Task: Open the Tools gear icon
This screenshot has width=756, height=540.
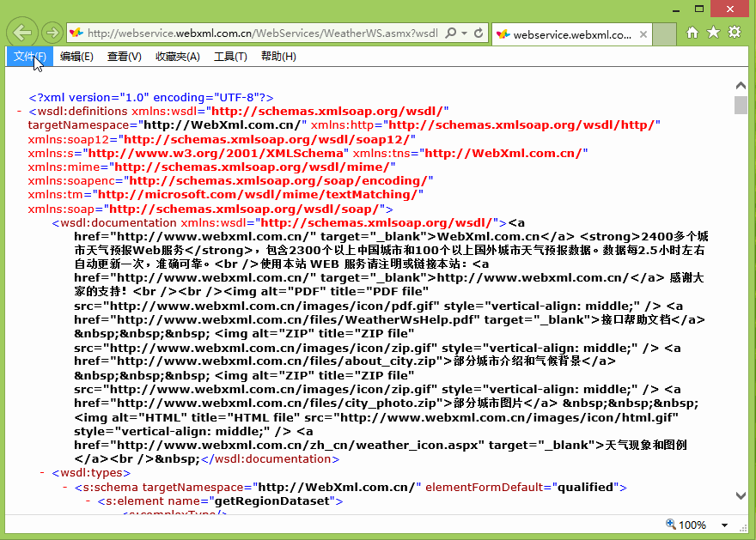Action: point(735,33)
